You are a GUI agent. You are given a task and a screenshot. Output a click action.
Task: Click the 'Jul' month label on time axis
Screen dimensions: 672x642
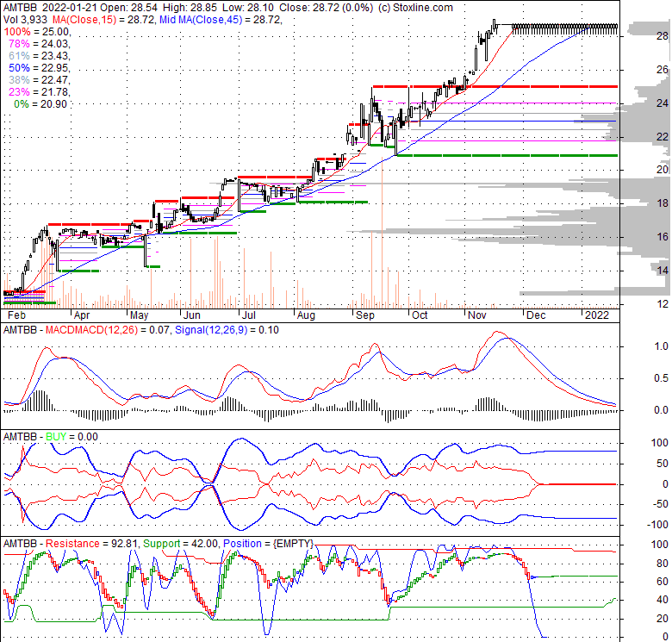[249, 315]
